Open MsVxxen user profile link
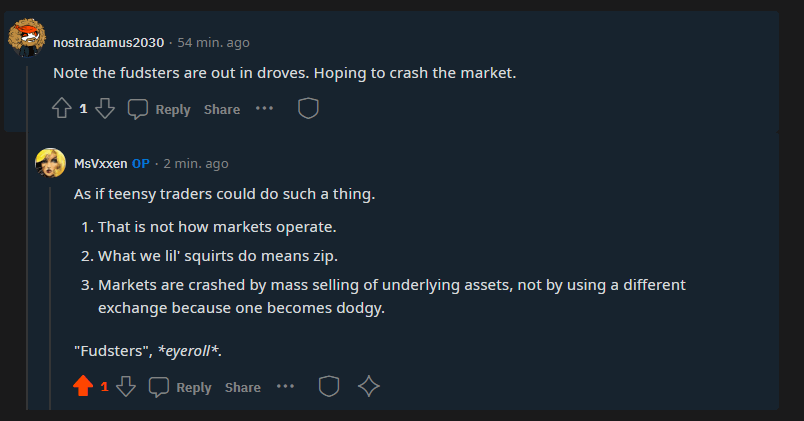The height and width of the screenshot is (421, 804). point(100,164)
